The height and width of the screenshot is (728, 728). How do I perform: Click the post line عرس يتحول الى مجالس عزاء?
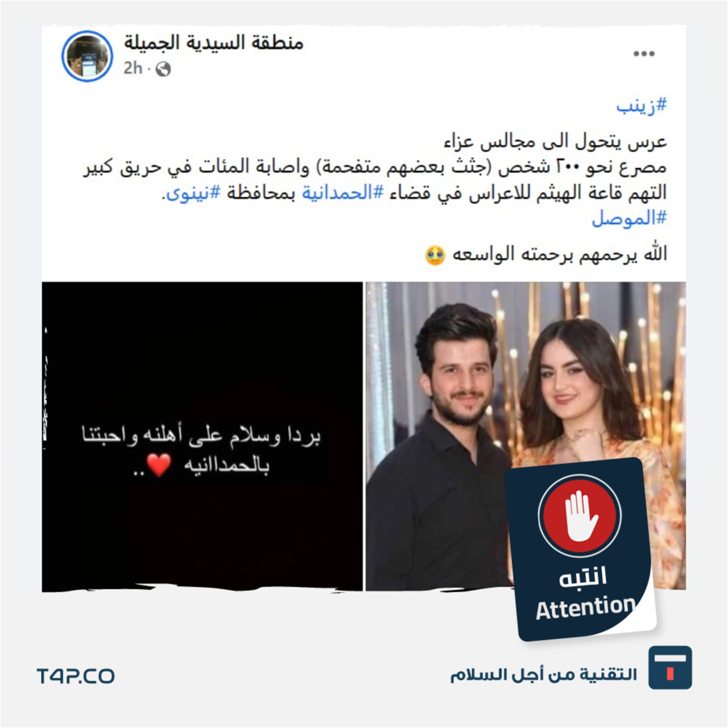556,143
